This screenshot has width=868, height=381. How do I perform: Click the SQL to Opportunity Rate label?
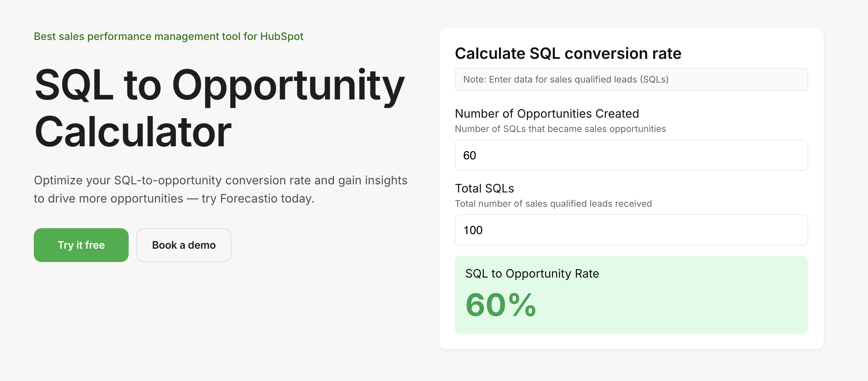click(x=532, y=273)
